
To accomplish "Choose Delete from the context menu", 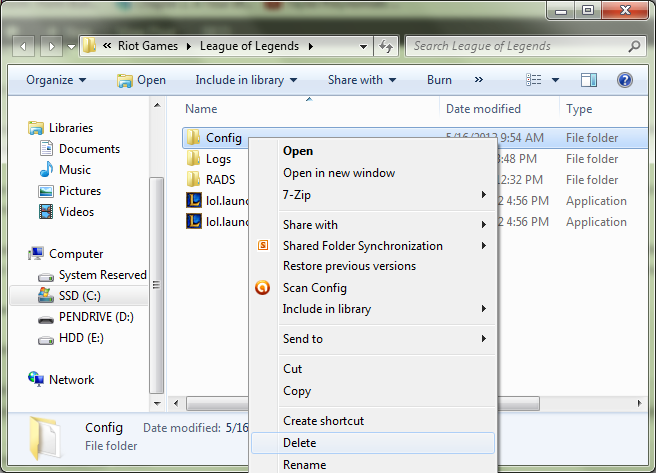I will point(299,443).
